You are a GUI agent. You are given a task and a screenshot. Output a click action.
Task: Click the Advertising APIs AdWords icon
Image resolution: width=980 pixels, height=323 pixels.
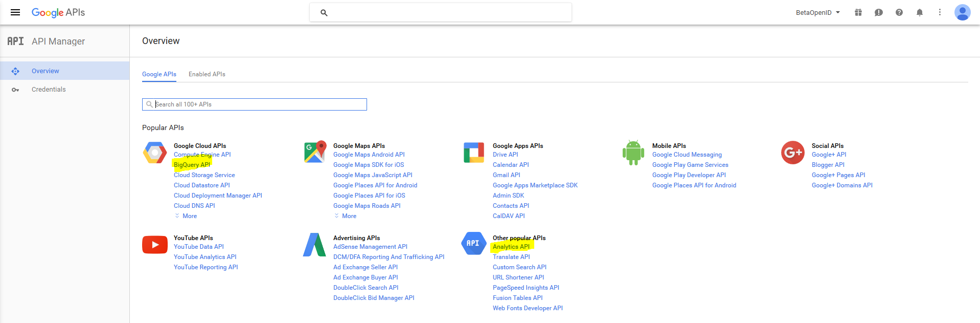point(314,245)
